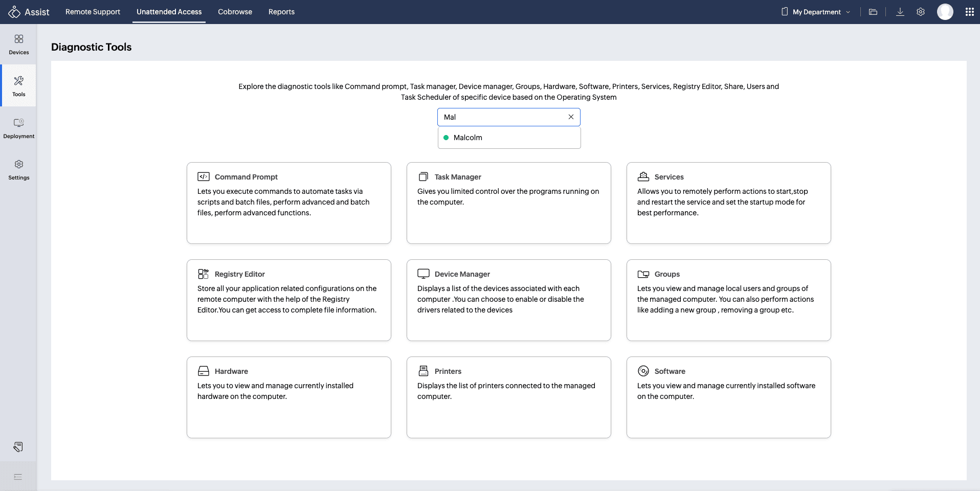980x491 pixels.
Task: Go to the Reports tab
Action: click(281, 12)
